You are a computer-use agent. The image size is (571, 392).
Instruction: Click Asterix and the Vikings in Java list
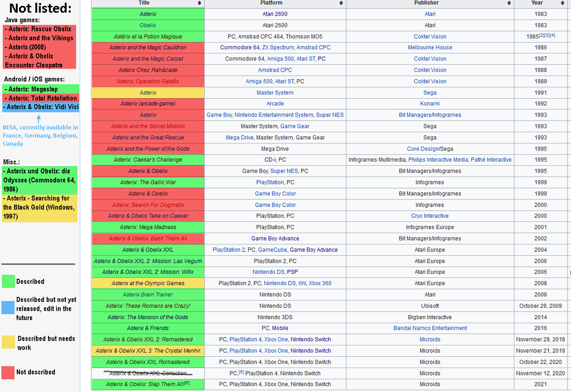coord(39,38)
